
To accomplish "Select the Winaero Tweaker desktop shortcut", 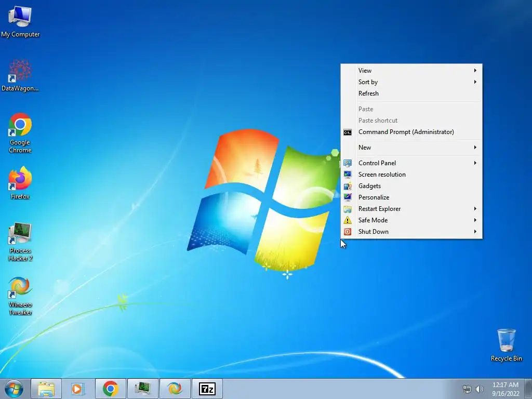I will point(20,296).
